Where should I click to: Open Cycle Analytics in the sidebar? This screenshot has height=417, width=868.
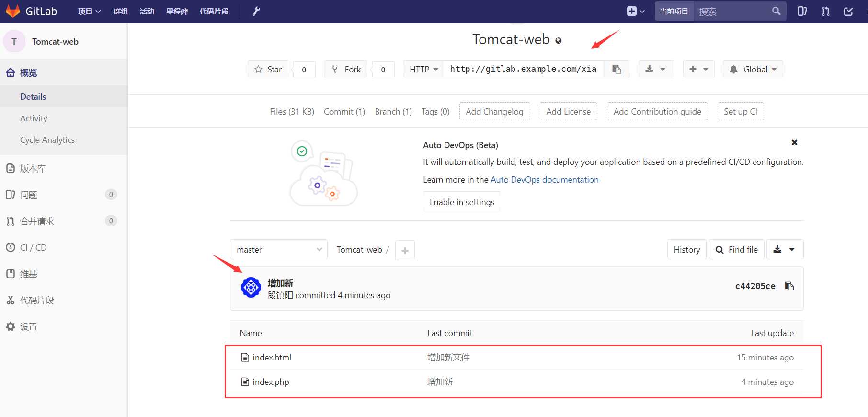(x=64, y=139)
